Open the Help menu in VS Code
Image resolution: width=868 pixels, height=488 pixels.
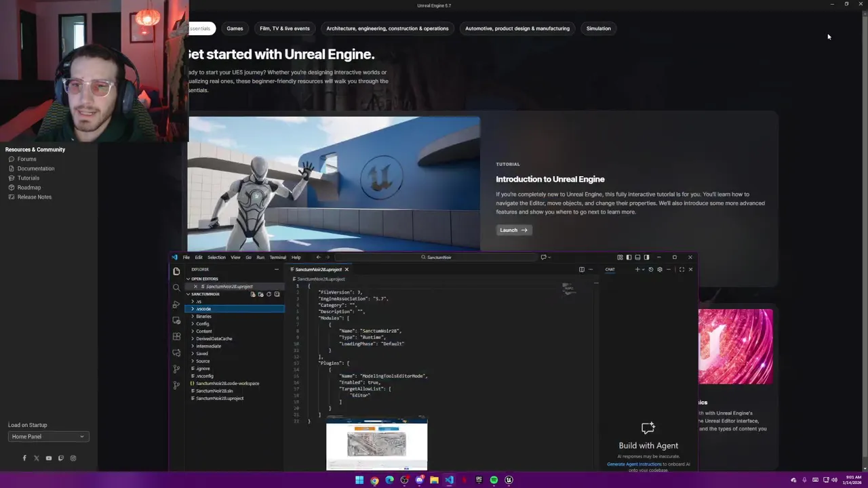point(296,258)
